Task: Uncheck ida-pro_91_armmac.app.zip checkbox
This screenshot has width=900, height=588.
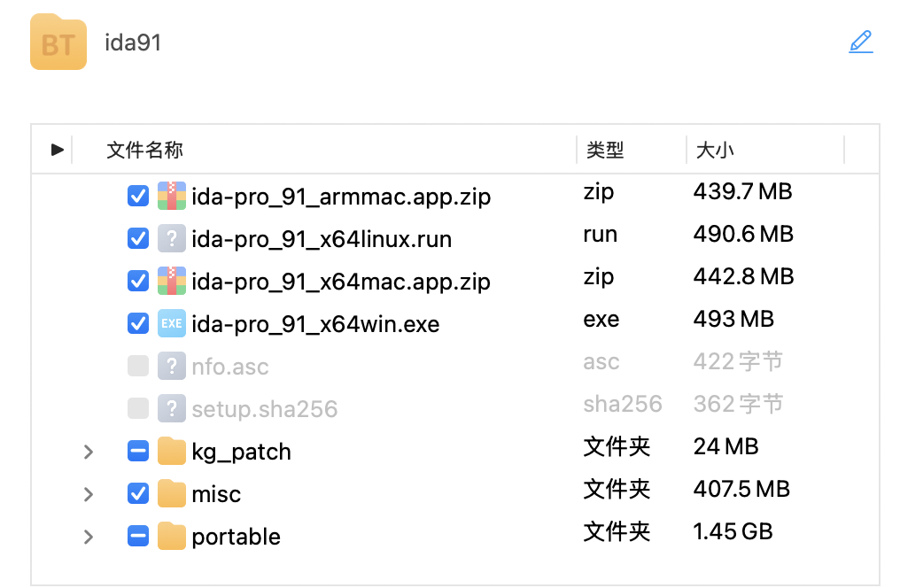Action: (138, 196)
